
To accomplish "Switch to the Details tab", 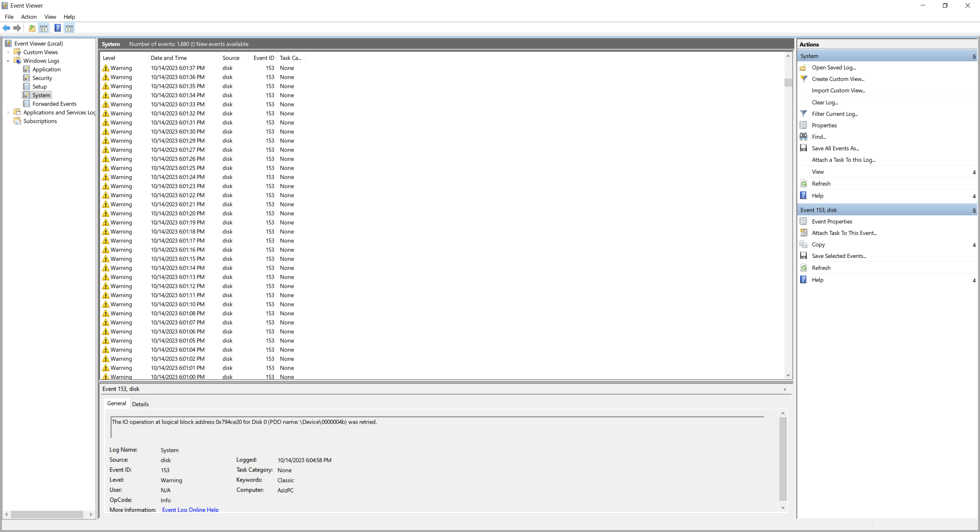I will [x=140, y=404].
